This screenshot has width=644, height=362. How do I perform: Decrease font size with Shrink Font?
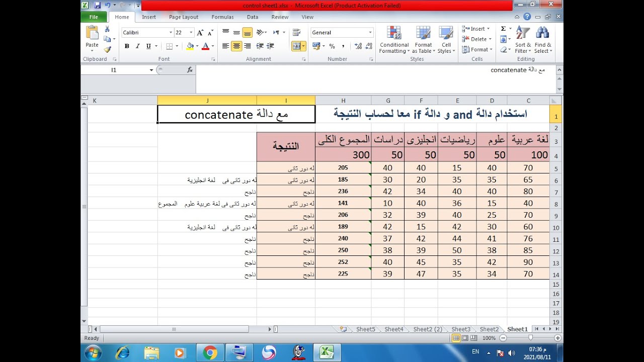pyautogui.click(x=209, y=33)
